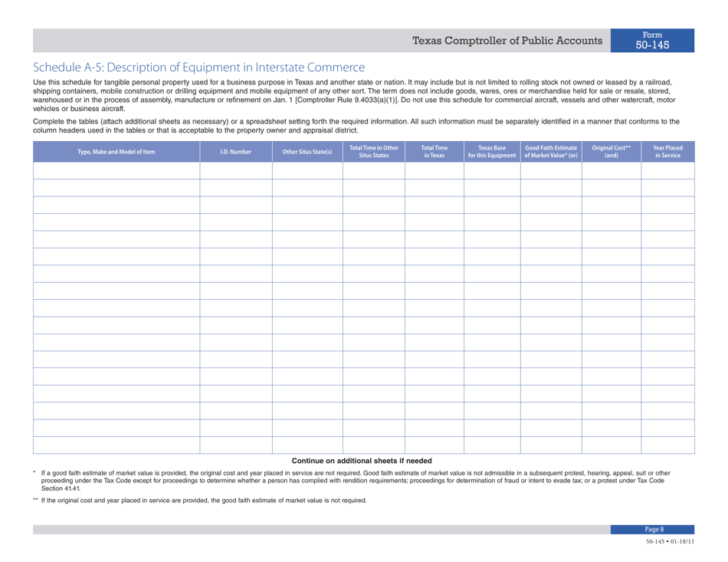
Task: Click the 'Texas Base for this Equipment' header
Action: [492, 152]
